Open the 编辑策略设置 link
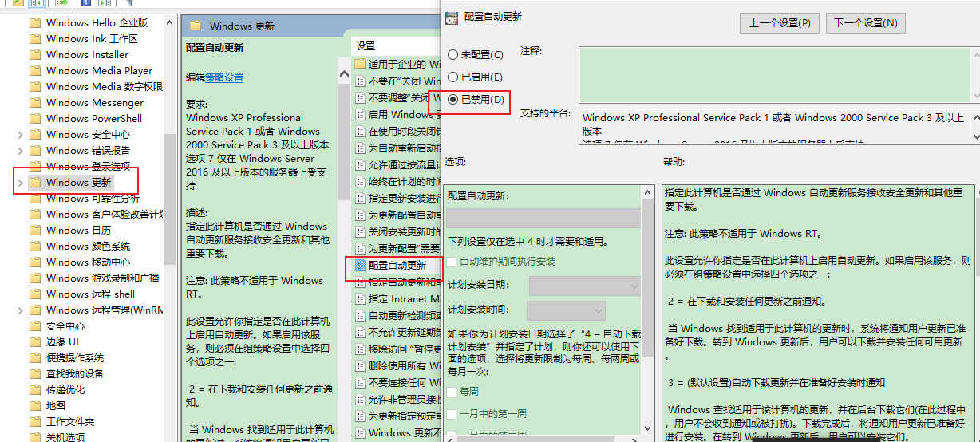The height and width of the screenshot is (442, 980). coord(224,77)
